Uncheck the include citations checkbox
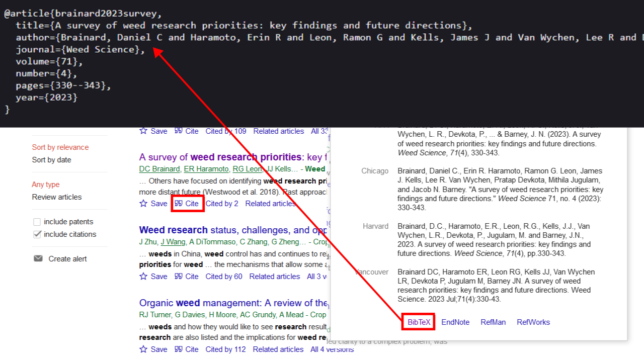 pyautogui.click(x=37, y=234)
